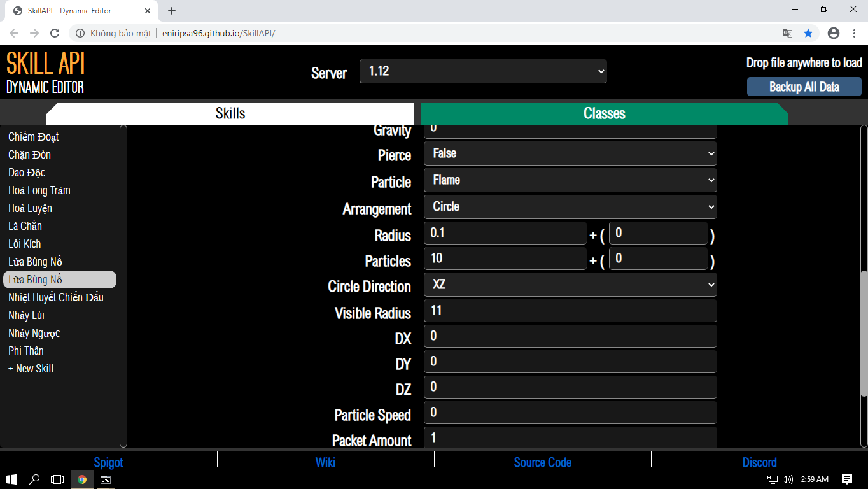Open the Windows Start menu
Screen dimensions: 868x489
pos(11,479)
